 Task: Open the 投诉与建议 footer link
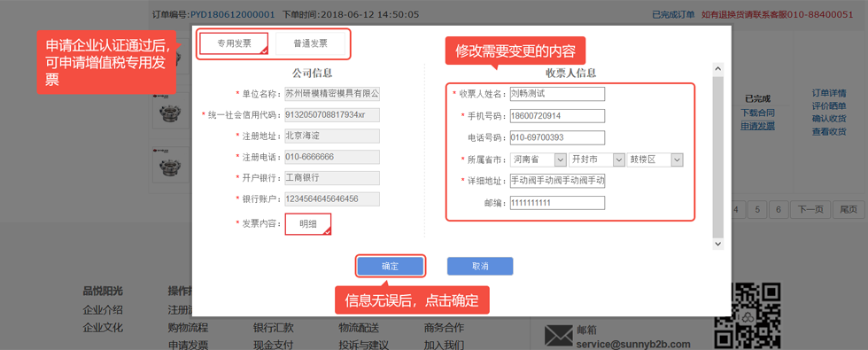(x=364, y=345)
